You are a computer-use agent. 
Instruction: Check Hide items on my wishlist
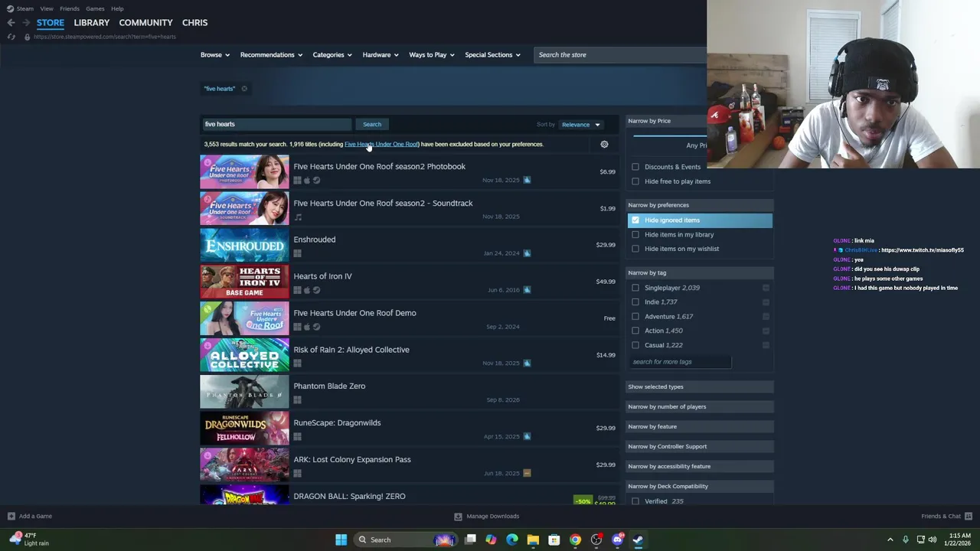coord(635,249)
